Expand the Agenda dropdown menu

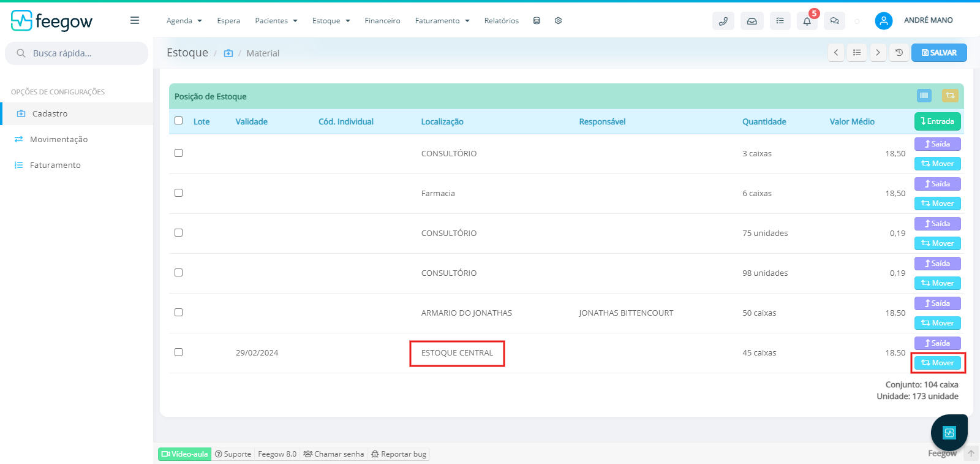(x=184, y=21)
